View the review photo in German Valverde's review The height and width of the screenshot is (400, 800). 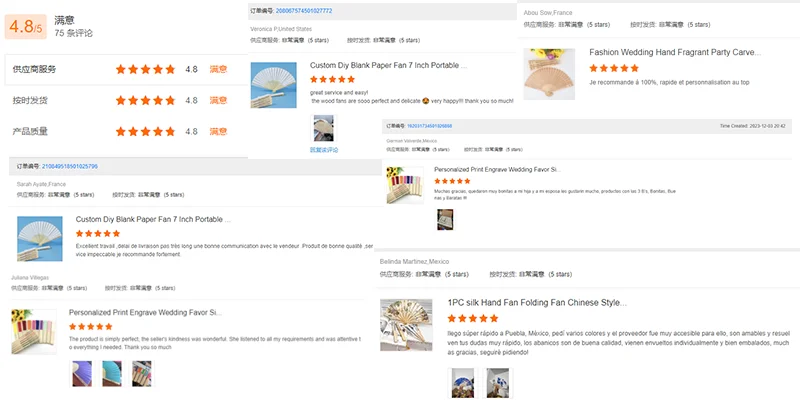445,219
